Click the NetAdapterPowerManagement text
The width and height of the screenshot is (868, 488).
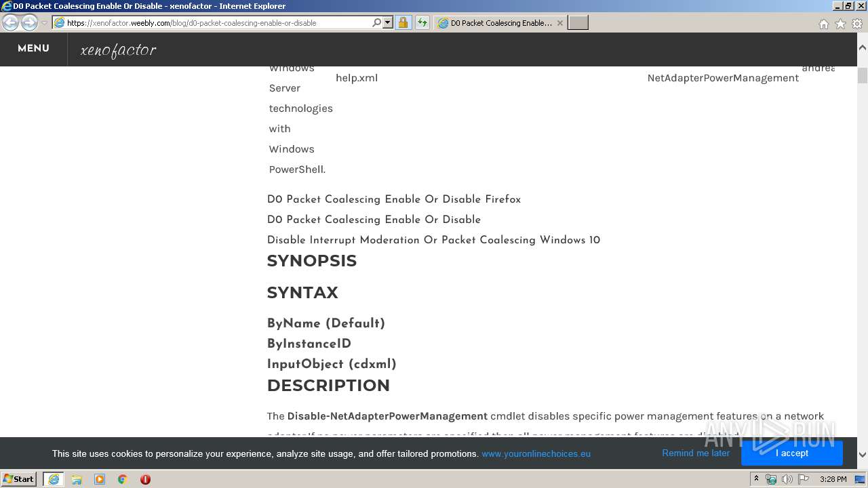(x=723, y=78)
